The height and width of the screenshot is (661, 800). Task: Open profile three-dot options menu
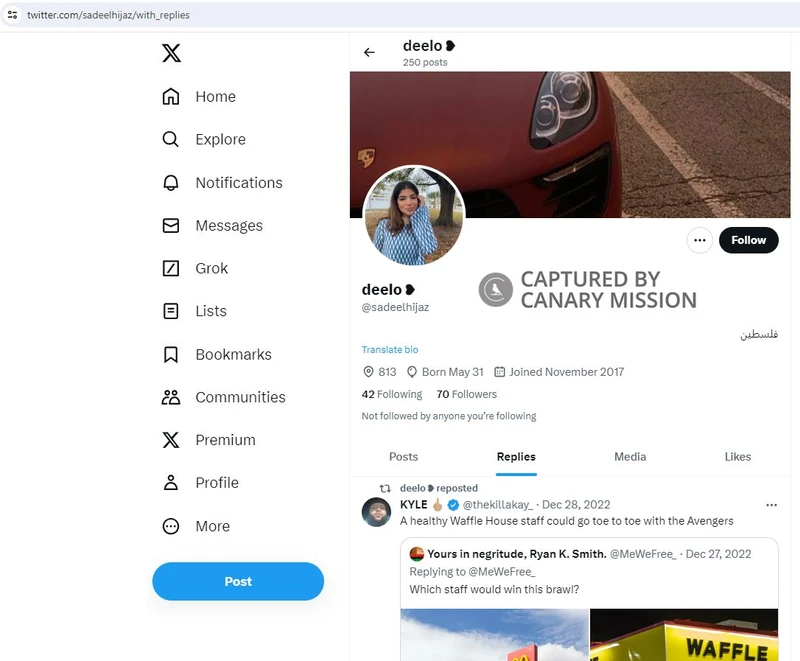[x=699, y=240]
